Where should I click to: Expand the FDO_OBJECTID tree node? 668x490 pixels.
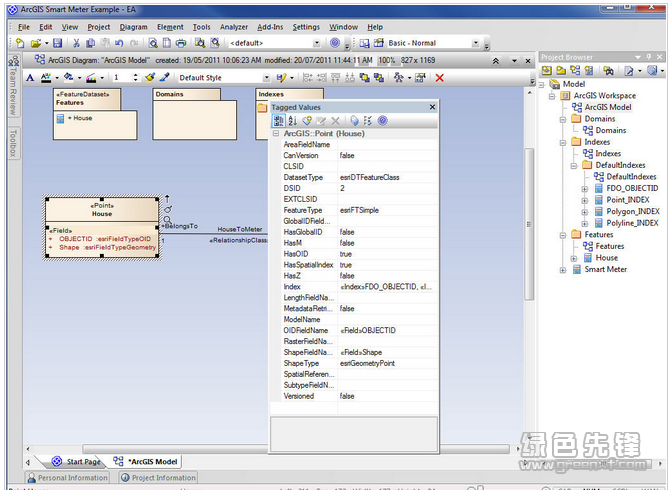pyautogui.click(x=584, y=189)
